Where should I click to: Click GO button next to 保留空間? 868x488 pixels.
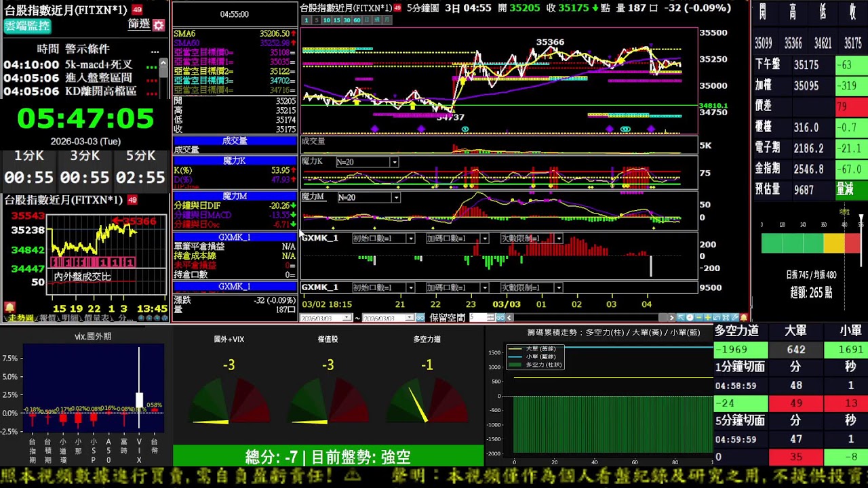(x=500, y=317)
